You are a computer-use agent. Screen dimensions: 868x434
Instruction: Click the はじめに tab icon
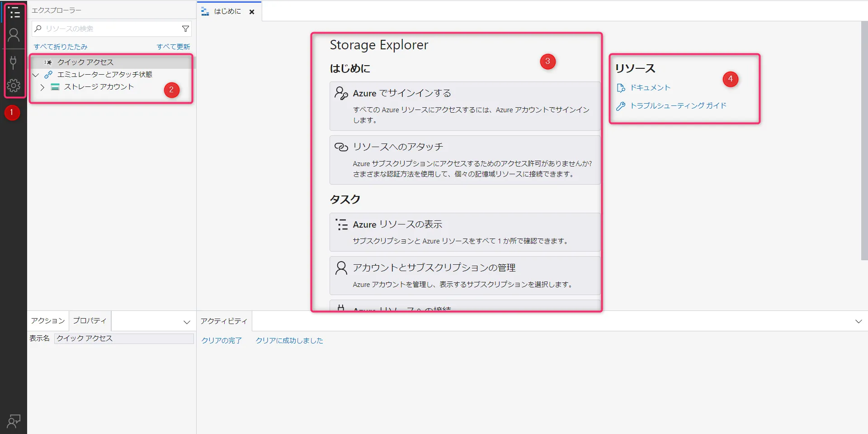[x=205, y=11]
